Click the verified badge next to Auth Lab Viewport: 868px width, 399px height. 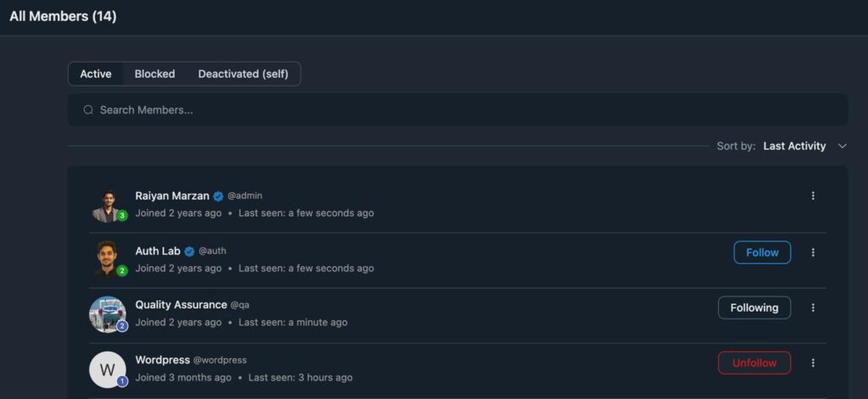pos(190,251)
